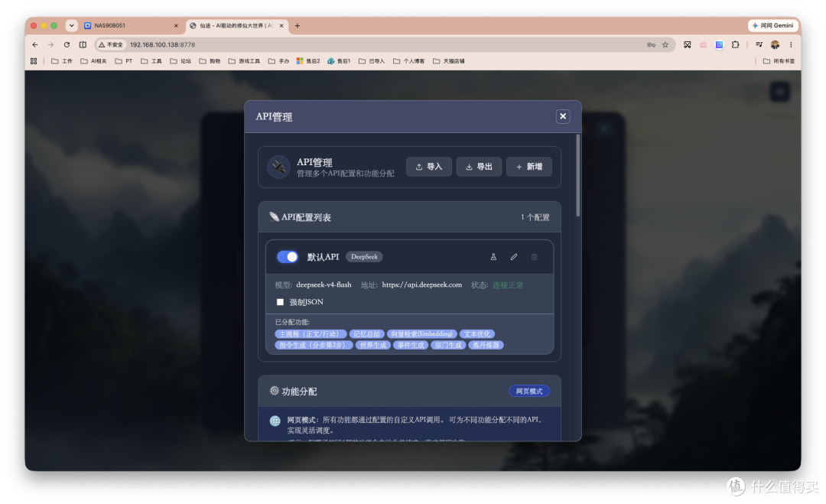The width and height of the screenshot is (826, 504).
Task: Open the 购物 bookmark folder
Action: 210,61
